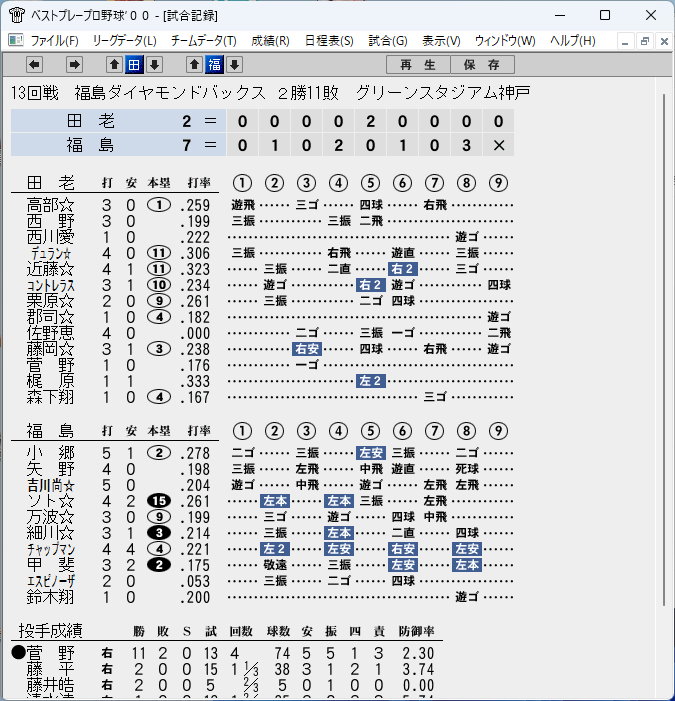Open the 成績(R) menu
Image resolution: width=675 pixels, height=701 pixels.
(270, 41)
